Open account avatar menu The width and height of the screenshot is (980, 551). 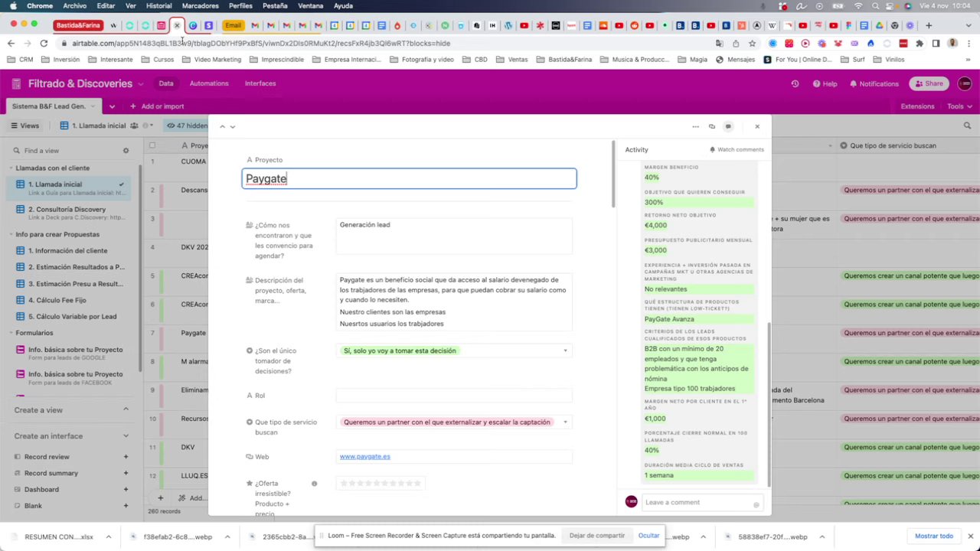click(965, 83)
